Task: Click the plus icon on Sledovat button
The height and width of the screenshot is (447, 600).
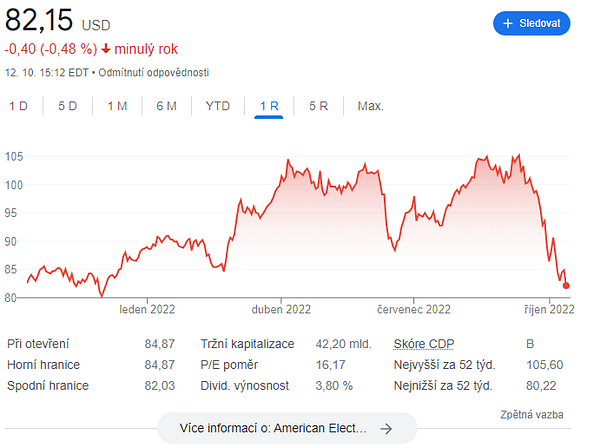Action: [x=507, y=24]
